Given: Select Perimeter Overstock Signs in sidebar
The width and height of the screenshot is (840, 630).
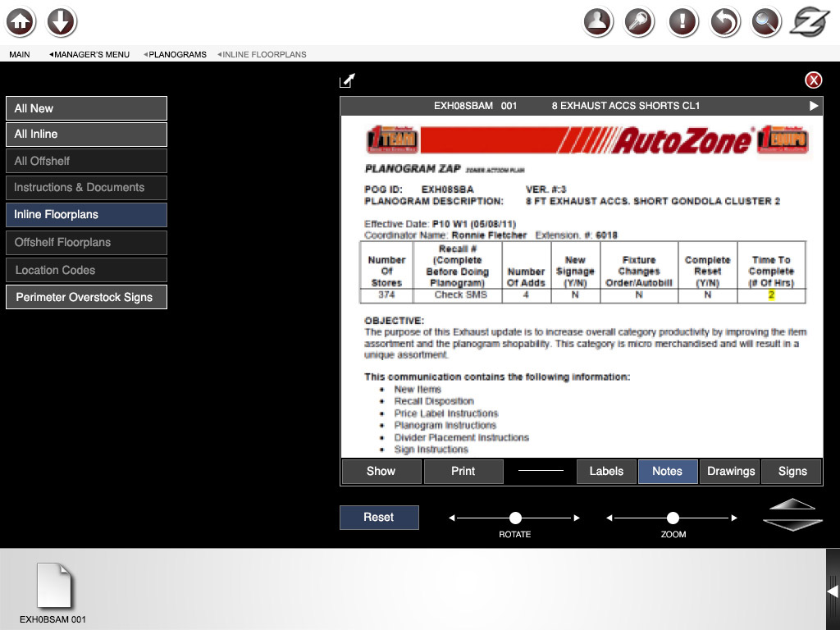Looking at the screenshot, I should tap(86, 297).
